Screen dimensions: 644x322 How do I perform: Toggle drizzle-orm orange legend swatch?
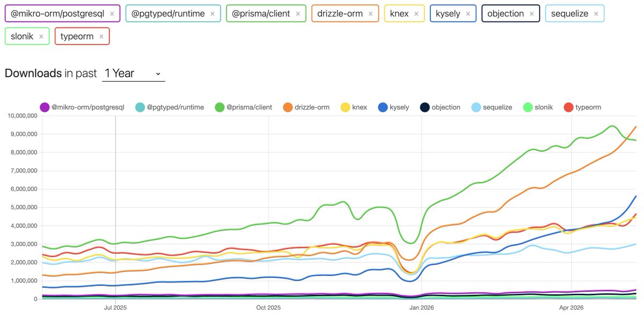(288, 107)
